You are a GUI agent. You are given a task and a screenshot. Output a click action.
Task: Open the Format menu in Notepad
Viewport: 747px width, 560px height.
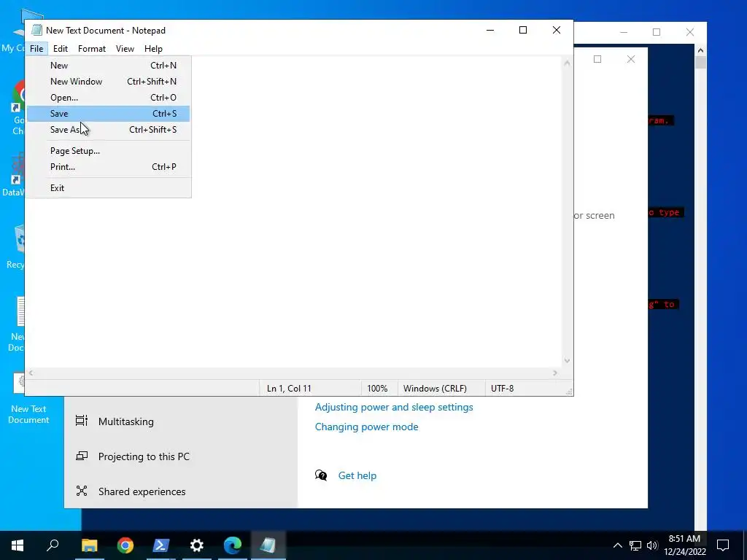92,49
